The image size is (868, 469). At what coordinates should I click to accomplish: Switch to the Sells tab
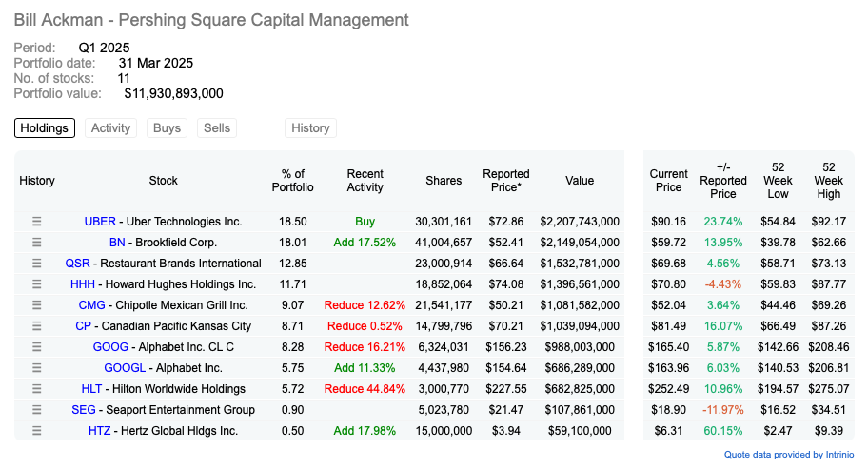click(217, 127)
